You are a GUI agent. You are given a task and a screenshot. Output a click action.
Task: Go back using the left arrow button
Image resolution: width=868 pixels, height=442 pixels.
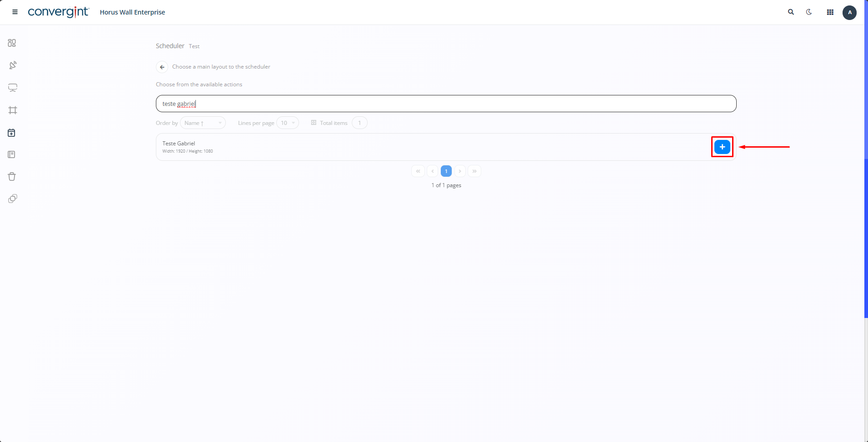162,67
